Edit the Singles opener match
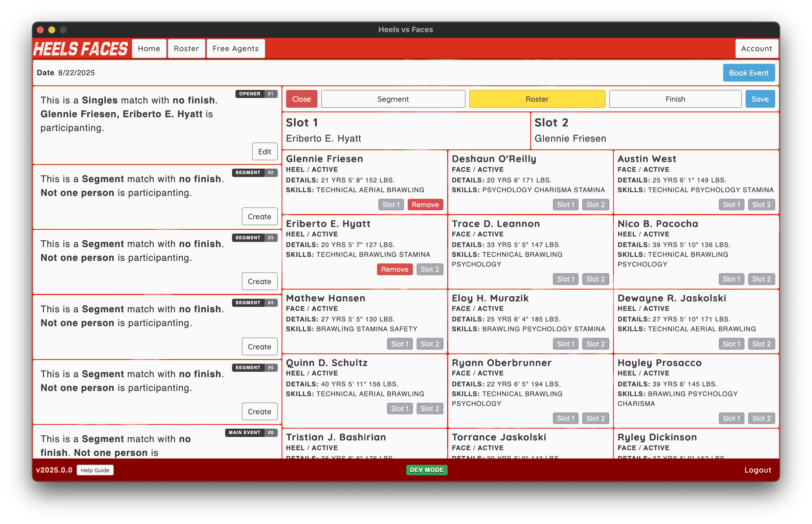This screenshot has width=812, height=524. pyautogui.click(x=265, y=151)
